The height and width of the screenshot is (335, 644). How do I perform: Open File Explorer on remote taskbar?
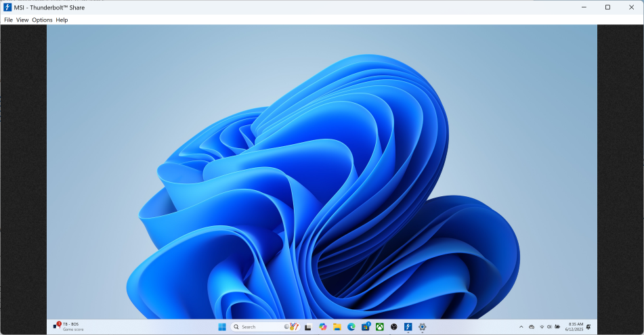[x=337, y=327]
